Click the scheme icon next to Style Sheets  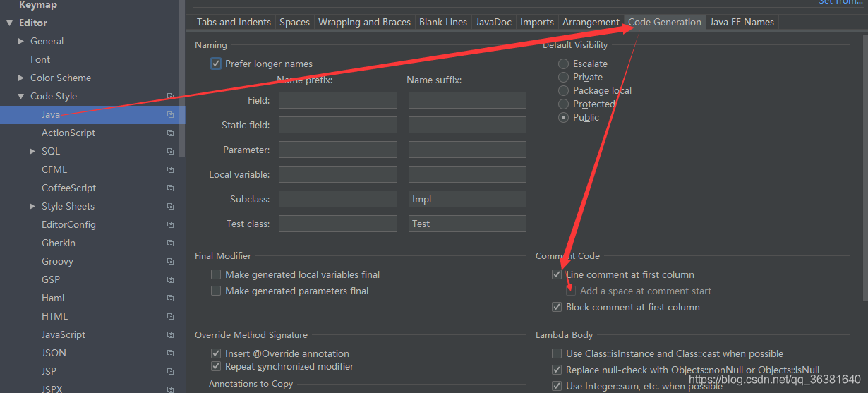tap(170, 206)
